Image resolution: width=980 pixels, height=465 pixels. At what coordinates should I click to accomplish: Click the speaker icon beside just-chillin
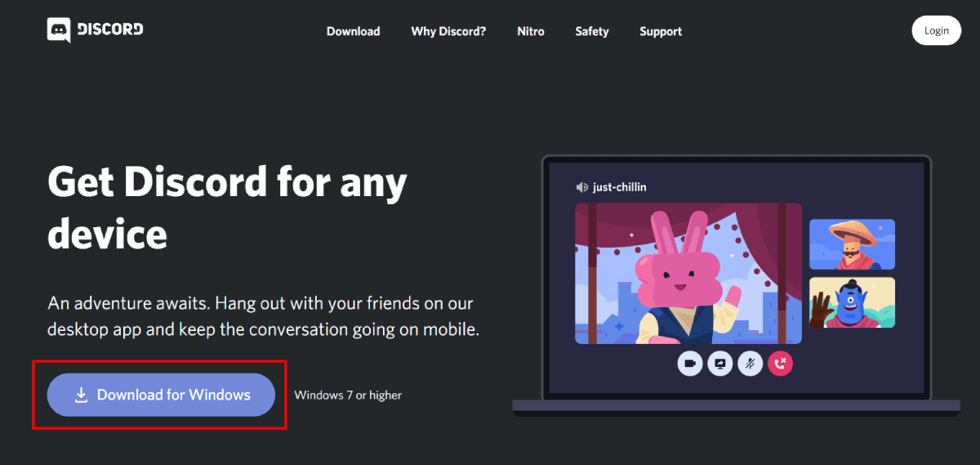tap(581, 187)
